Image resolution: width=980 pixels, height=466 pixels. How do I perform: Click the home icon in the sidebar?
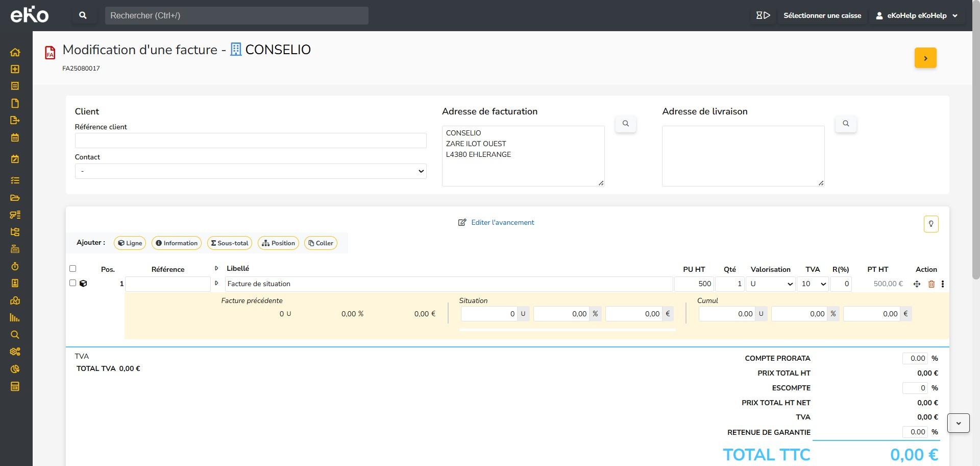point(15,52)
